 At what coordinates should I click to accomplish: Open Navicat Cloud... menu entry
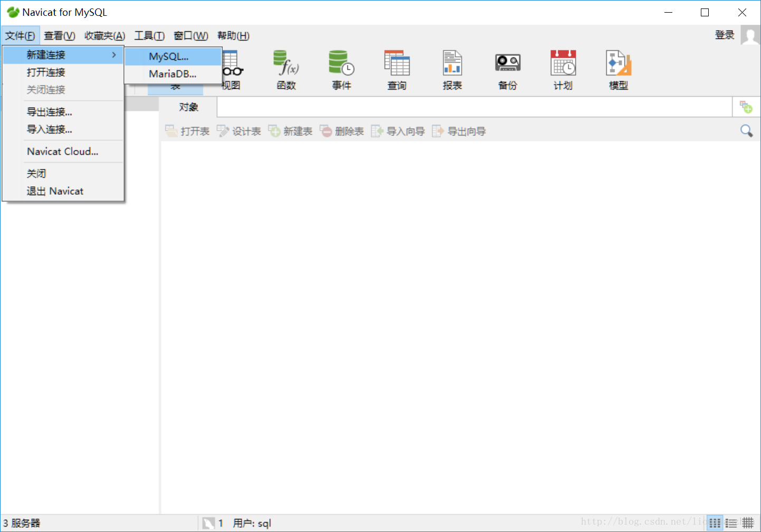tap(63, 151)
